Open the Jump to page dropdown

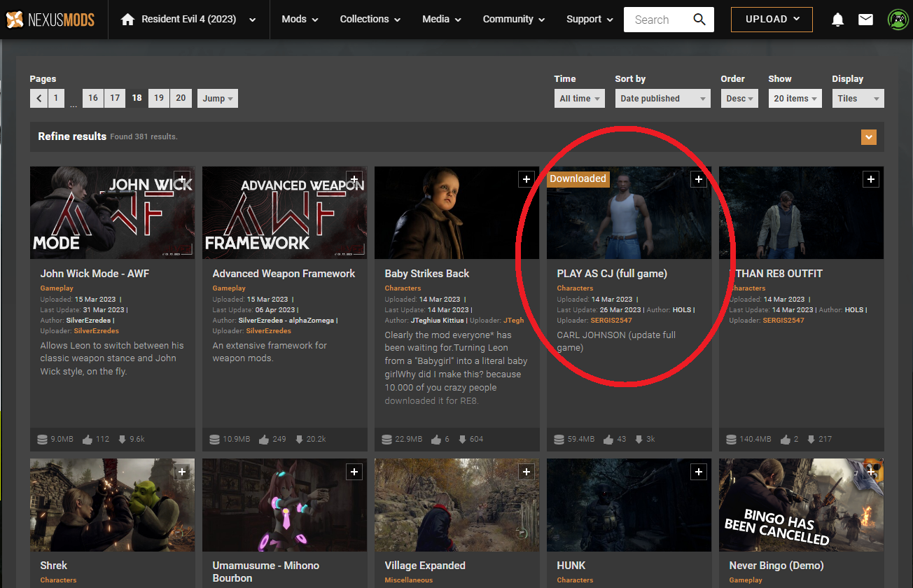point(218,99)
